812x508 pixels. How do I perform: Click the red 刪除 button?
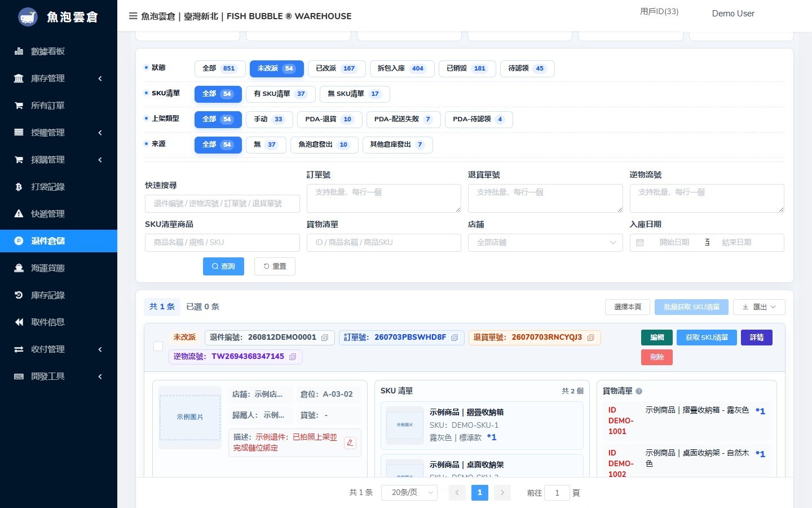[x=657, y=357]
